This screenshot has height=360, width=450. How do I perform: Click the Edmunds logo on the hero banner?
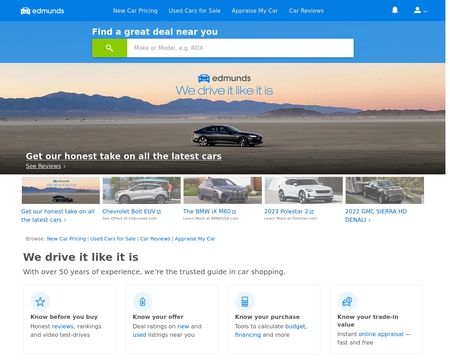(x=224, y=78)
